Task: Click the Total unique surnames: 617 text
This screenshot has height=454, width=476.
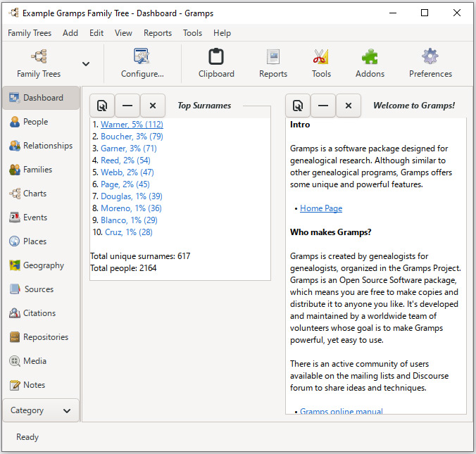Action: point(140,256)
